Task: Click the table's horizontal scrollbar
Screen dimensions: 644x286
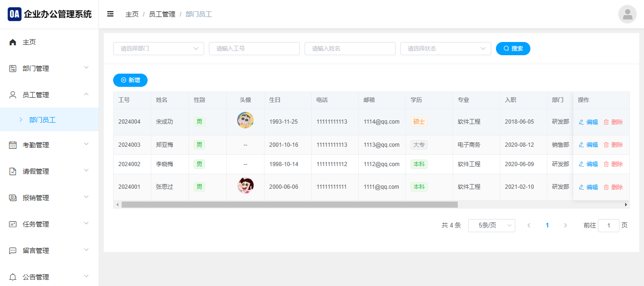Action: [289, 205]
